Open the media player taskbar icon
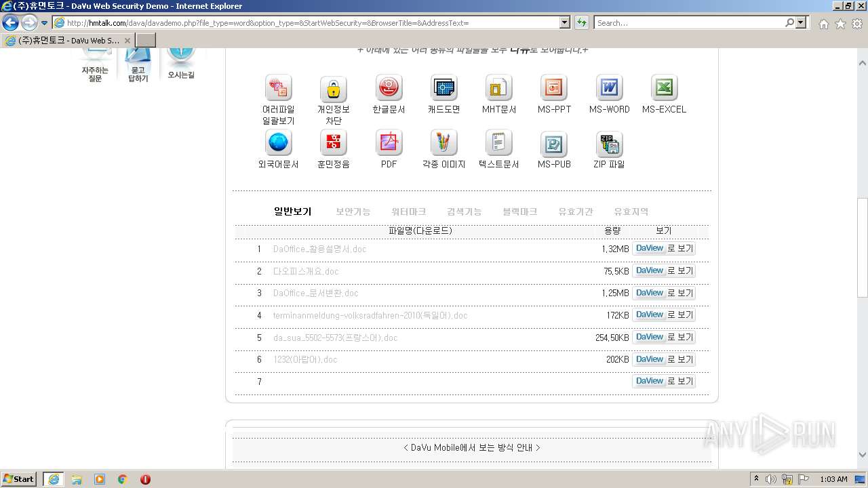 pos(100,479)
